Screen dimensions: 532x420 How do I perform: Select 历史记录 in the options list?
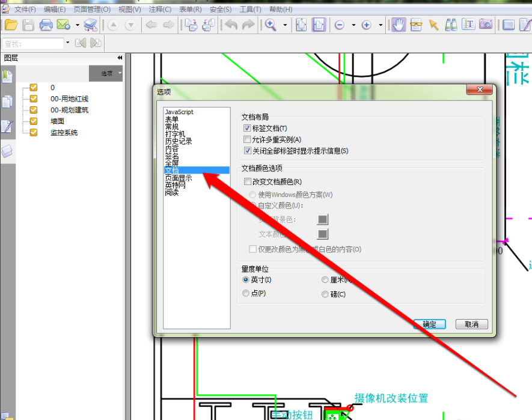click(179, 141)
